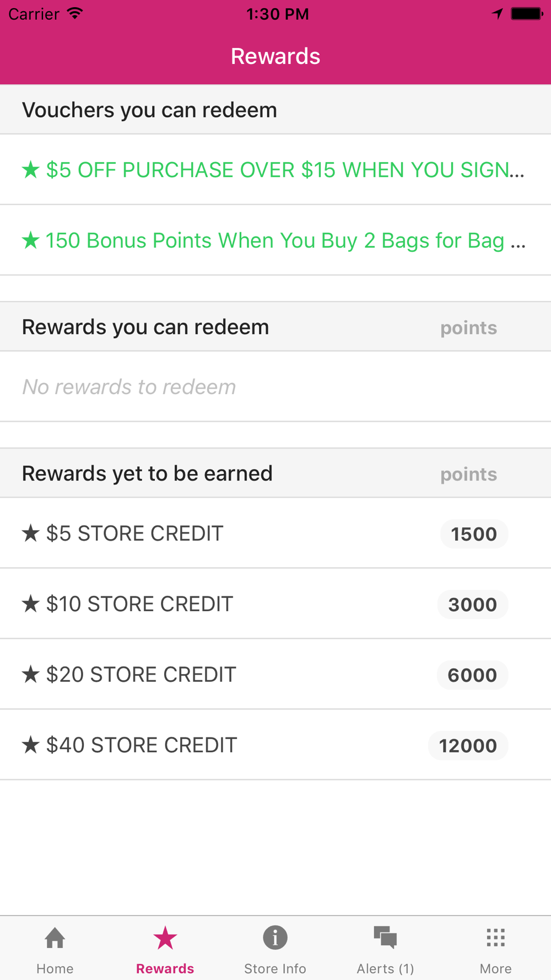Open the Alerts chat bubbles icon
Image resolution: width=551 pixels, height=980 pixels.
[385, 937]
